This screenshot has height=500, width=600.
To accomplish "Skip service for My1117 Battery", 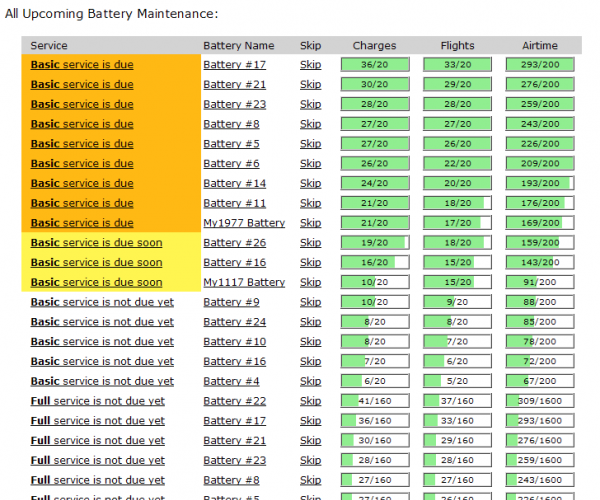I will [310, 282].
